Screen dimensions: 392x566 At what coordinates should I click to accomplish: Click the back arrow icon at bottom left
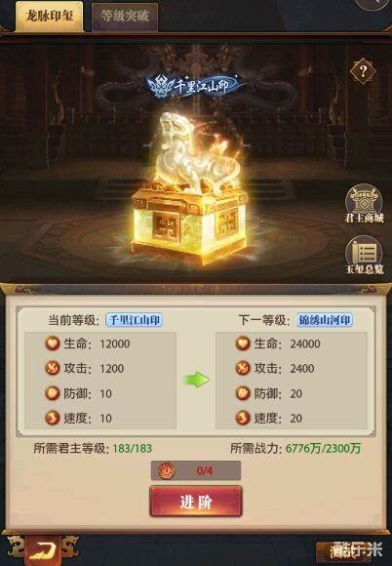(43, 550)
